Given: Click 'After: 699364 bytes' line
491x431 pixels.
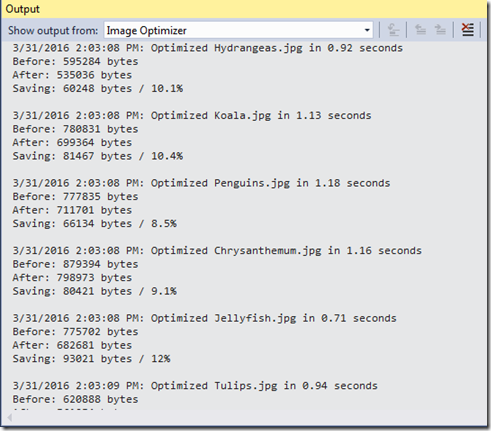Looking at the screenshot, I should tap(72, 143).
